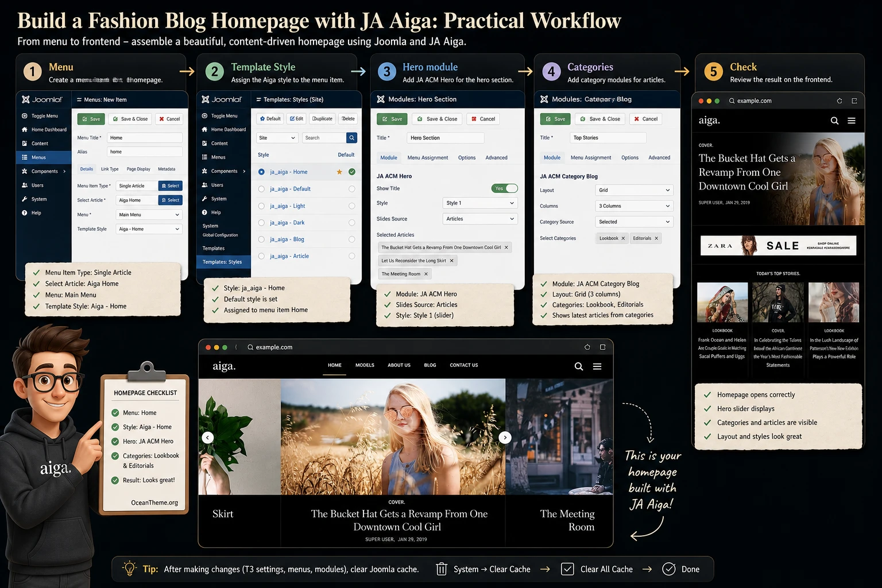The image size is (882, 588).
Task: Click Save in Menus: New Item
Action: click(x=91, y=119)
